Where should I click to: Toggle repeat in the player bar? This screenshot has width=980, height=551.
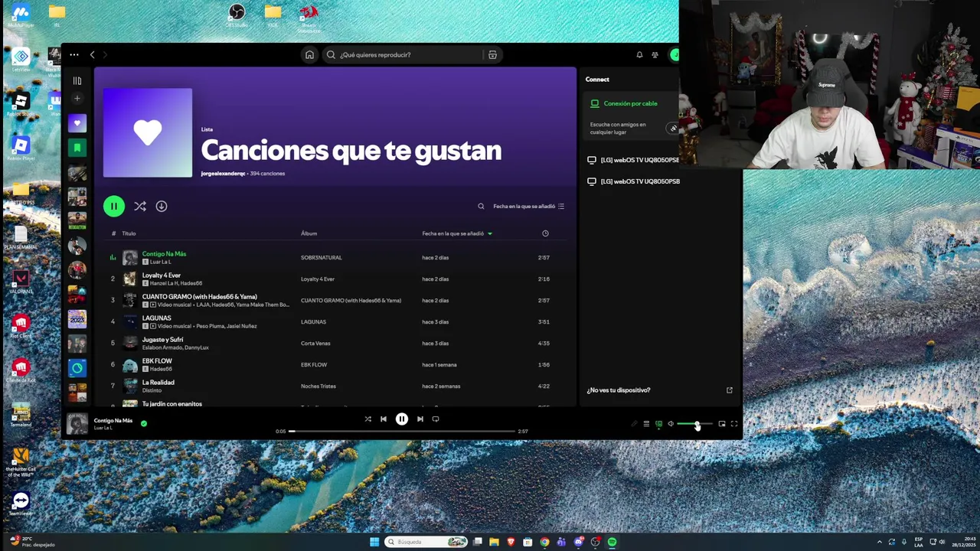pos(436,419)
